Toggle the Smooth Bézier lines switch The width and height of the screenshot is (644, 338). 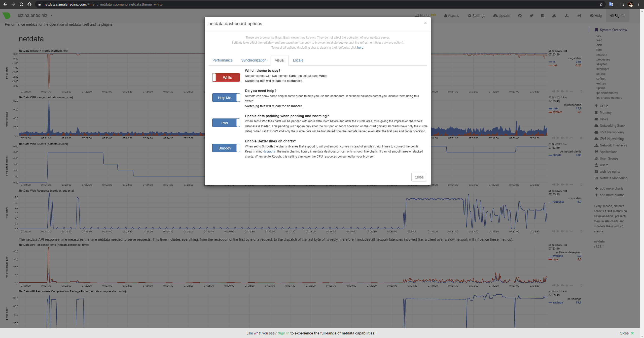[226, 148]
